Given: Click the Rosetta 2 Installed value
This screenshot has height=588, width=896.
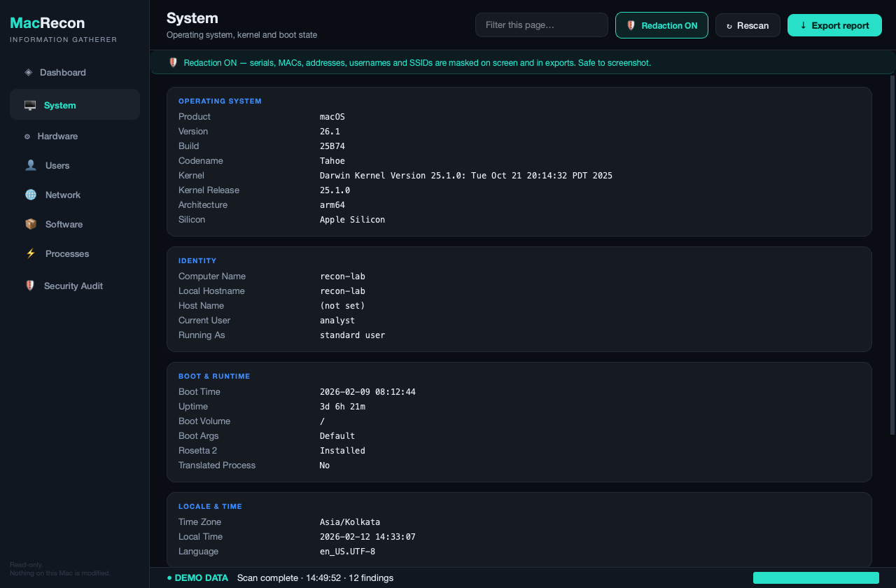Looking at the screenshot, I should [x=342, y=450].
